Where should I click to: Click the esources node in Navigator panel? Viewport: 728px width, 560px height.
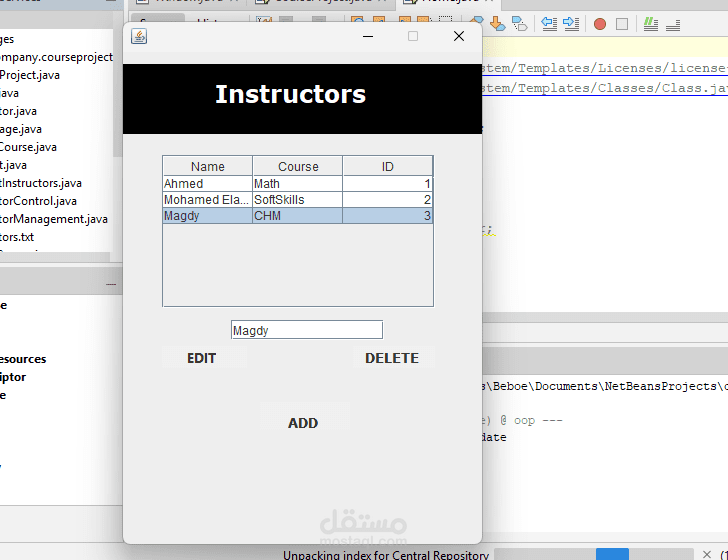[x=23, y=359]
